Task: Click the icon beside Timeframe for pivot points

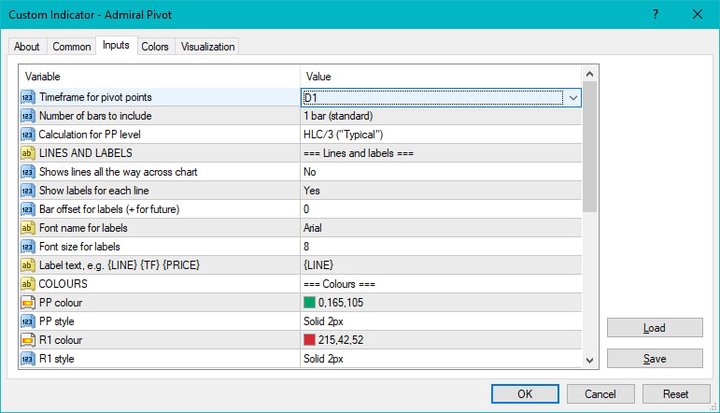Action: point(28,97)
